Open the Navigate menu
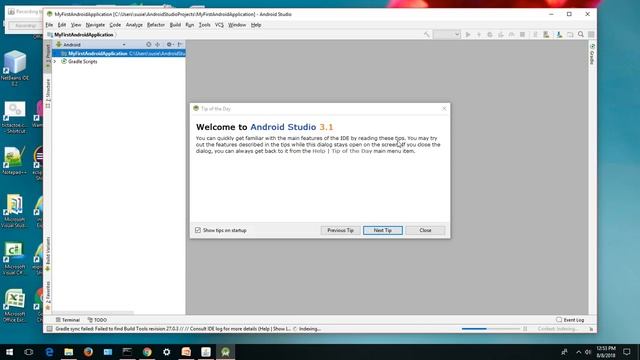The height and width of the screenshot is (360, 640). (95, 25)
